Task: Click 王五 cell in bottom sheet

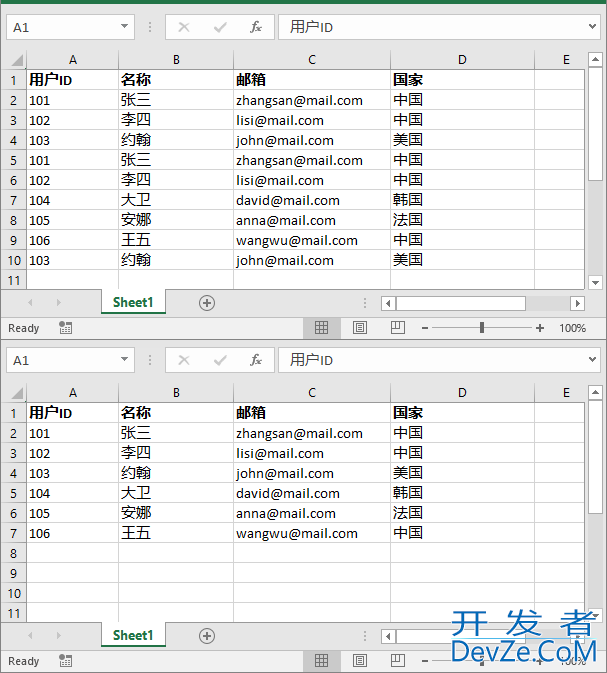Action: tap(176, 534)
